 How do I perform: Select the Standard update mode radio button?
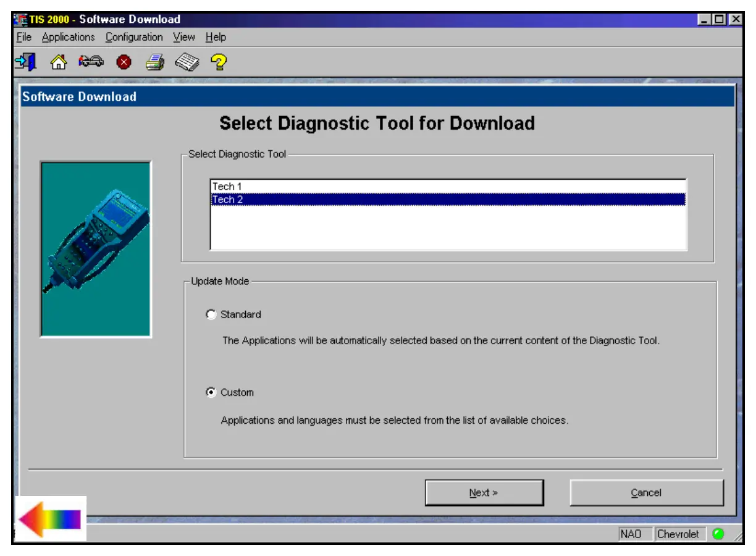coord(211,314)
